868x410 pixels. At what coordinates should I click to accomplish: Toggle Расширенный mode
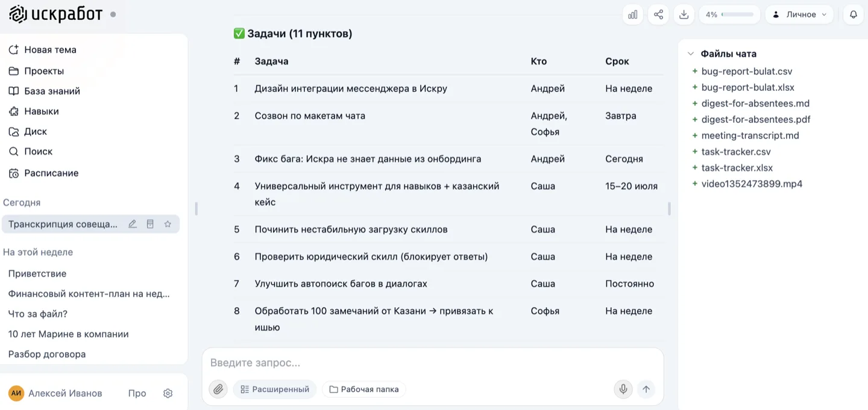(275, 389)
